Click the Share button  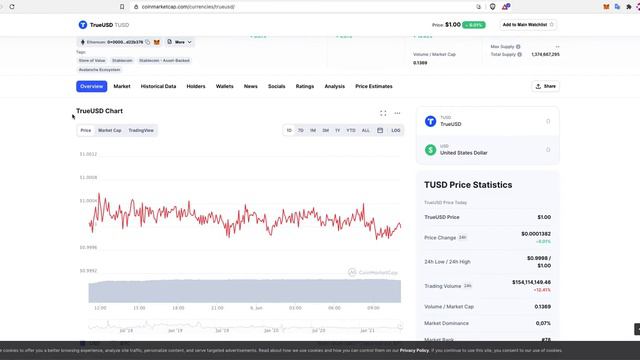pos(545,87)
